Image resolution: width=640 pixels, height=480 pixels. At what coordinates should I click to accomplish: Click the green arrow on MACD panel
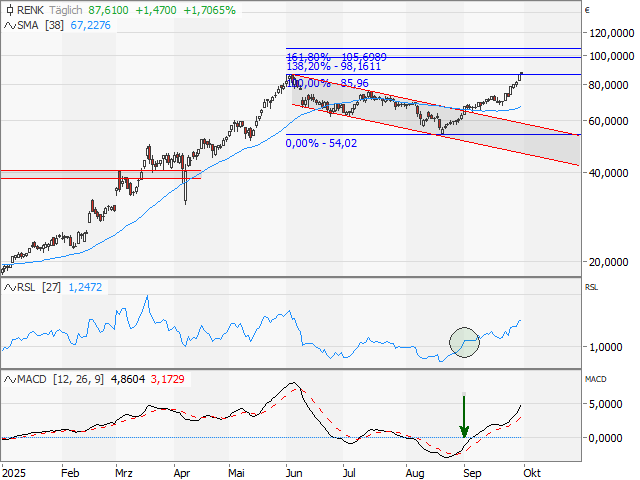(464, 415)
